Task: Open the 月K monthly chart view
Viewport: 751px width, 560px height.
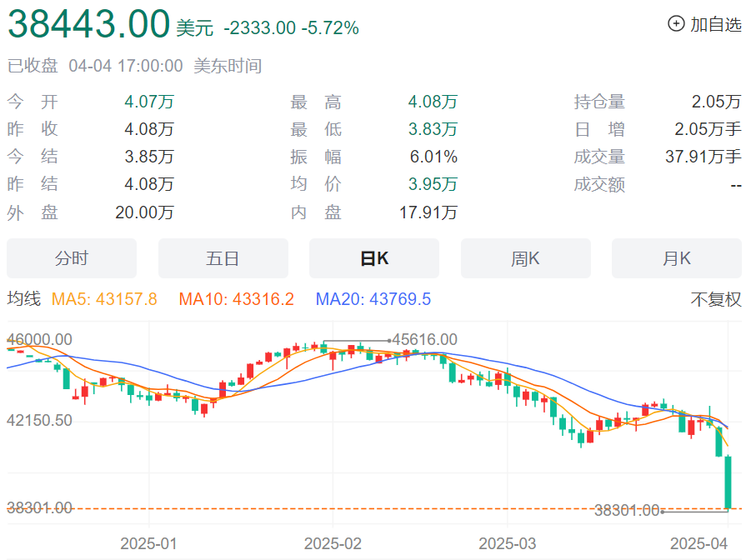Action: point(676,258)
